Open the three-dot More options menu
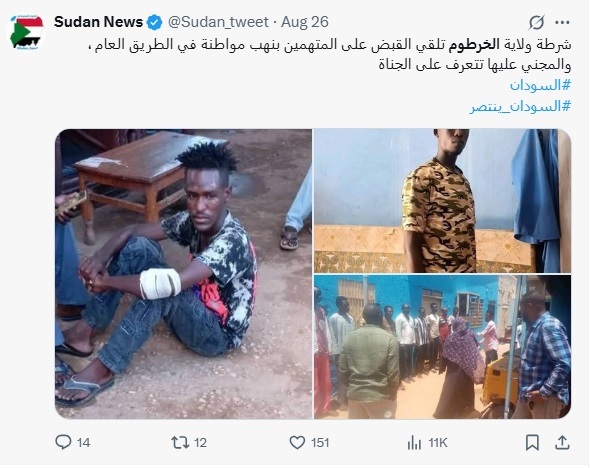591x468 pixels. pos(562,23)
